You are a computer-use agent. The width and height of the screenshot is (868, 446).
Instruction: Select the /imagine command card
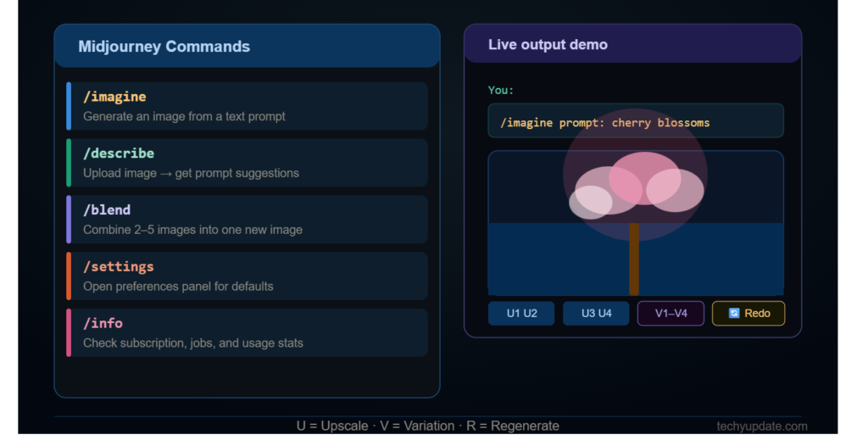[247, 106]
